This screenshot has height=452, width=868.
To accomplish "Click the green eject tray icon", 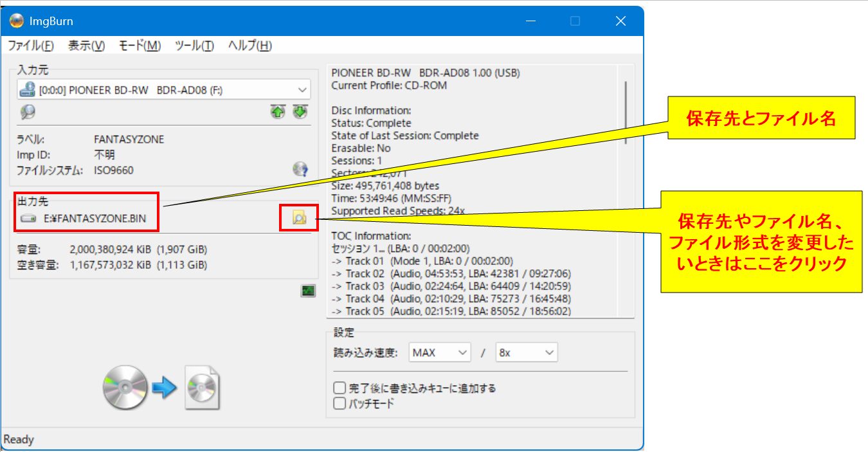I will (300, 112).
